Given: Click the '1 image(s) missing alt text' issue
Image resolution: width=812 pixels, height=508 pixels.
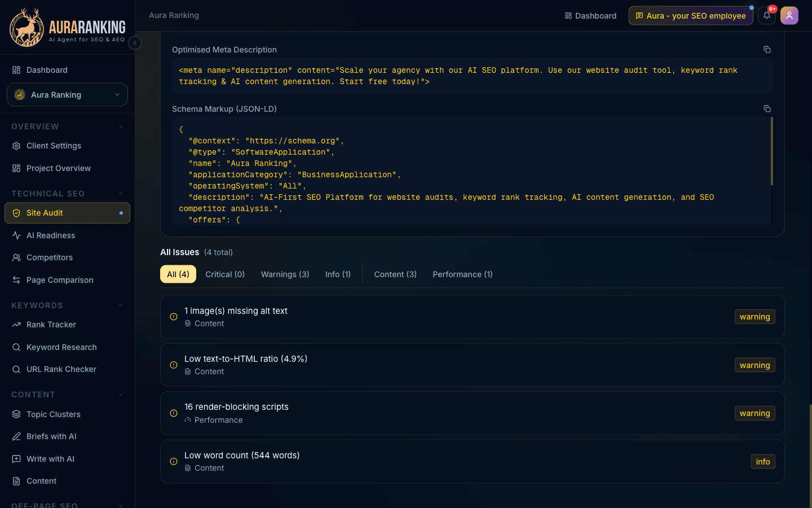Looking at the screenshot, I should click(473, 317).
